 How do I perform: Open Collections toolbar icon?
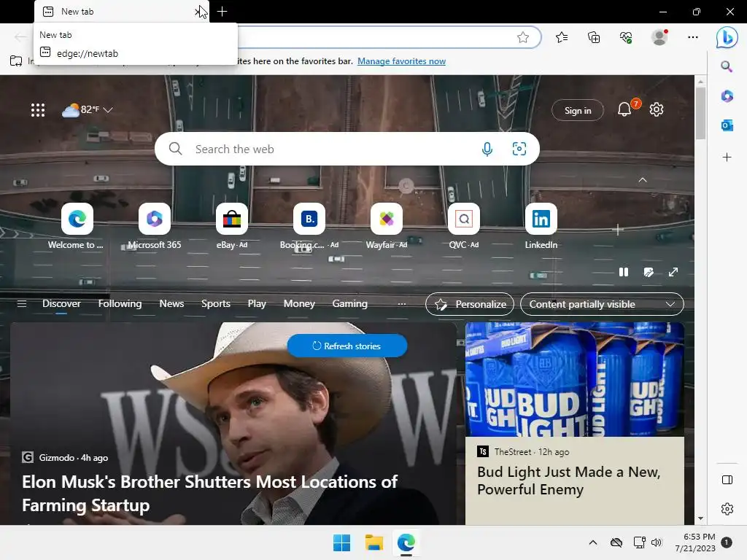pos(594,37)
